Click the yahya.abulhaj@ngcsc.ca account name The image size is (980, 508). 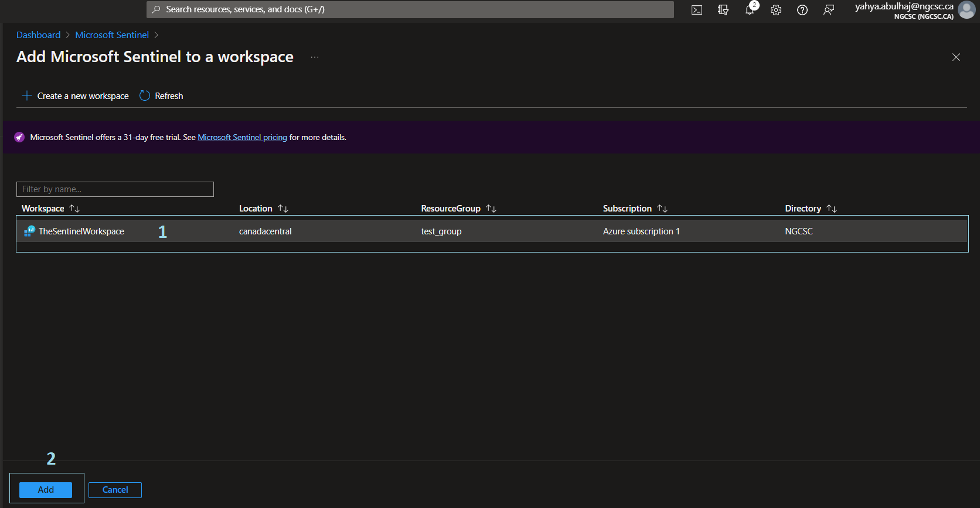(x=904, y=6)
